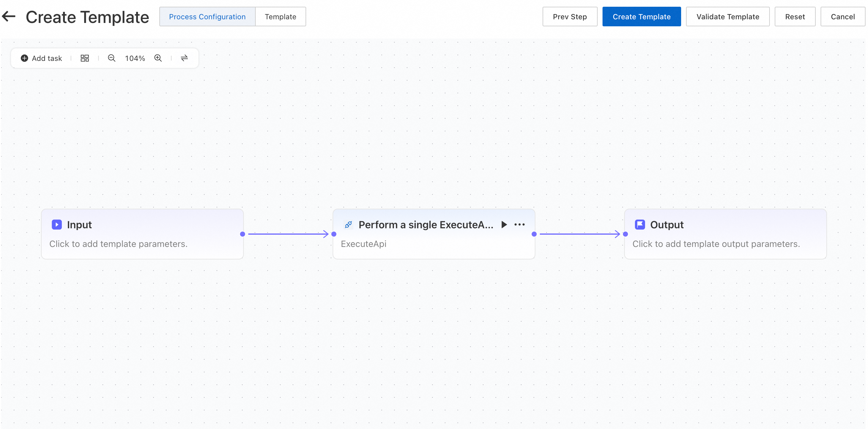
Task: Click the Add task plus icon
Action: coord(24,58)
